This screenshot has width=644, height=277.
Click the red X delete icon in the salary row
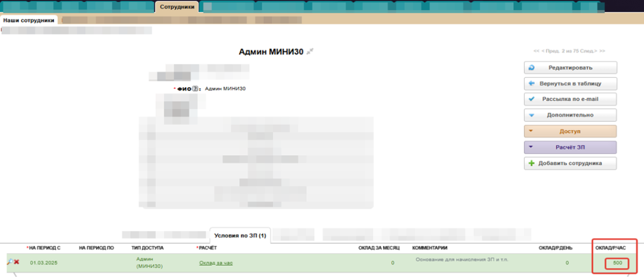pos(16,262)
